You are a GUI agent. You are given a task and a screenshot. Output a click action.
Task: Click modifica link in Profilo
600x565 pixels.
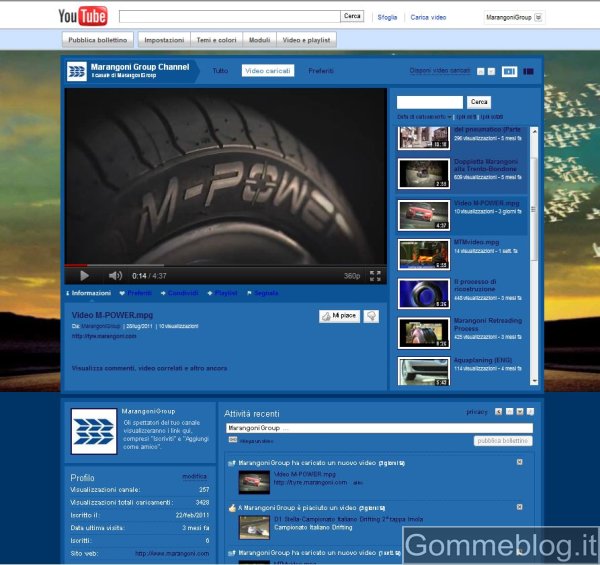[194, 476]
